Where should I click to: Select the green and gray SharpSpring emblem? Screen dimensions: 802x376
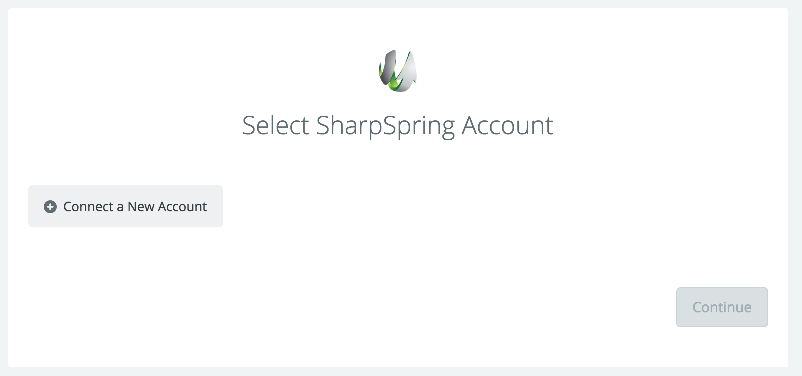pyautogui.click(x=397, y=71)
